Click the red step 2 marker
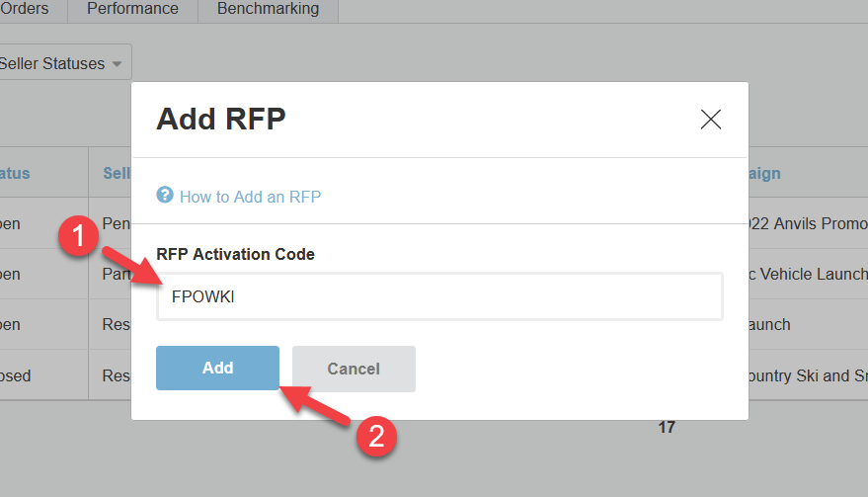868x497 pixels. (375, 436)
